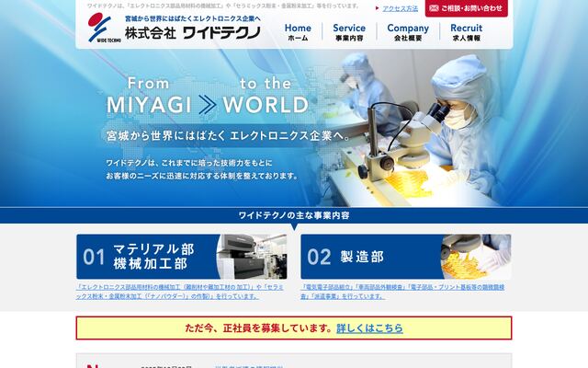
Task: Click the 宮城から世界にはばたく hero tagline
Action: click(x=228, y=135)
